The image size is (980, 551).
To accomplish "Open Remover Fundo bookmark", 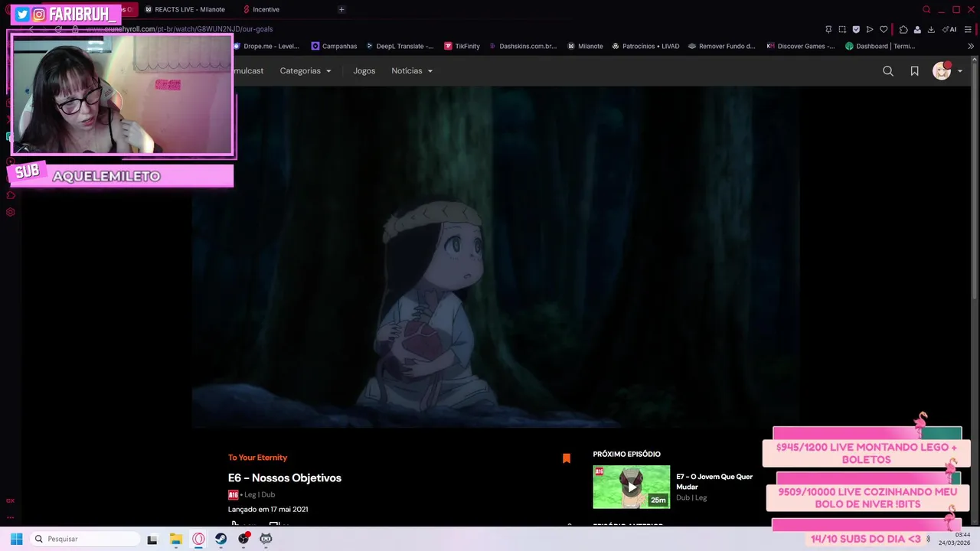I will 721,46.
